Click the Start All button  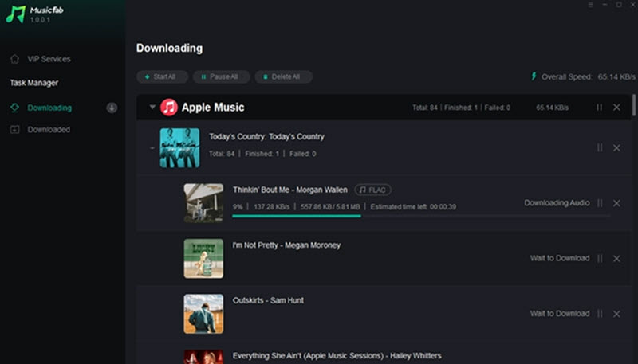coord(162,76)
